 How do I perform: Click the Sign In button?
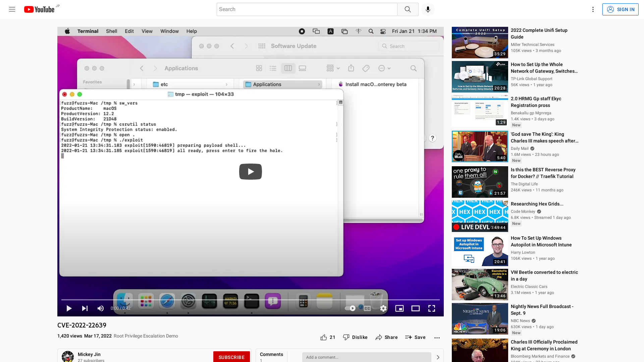coord(620,9)
